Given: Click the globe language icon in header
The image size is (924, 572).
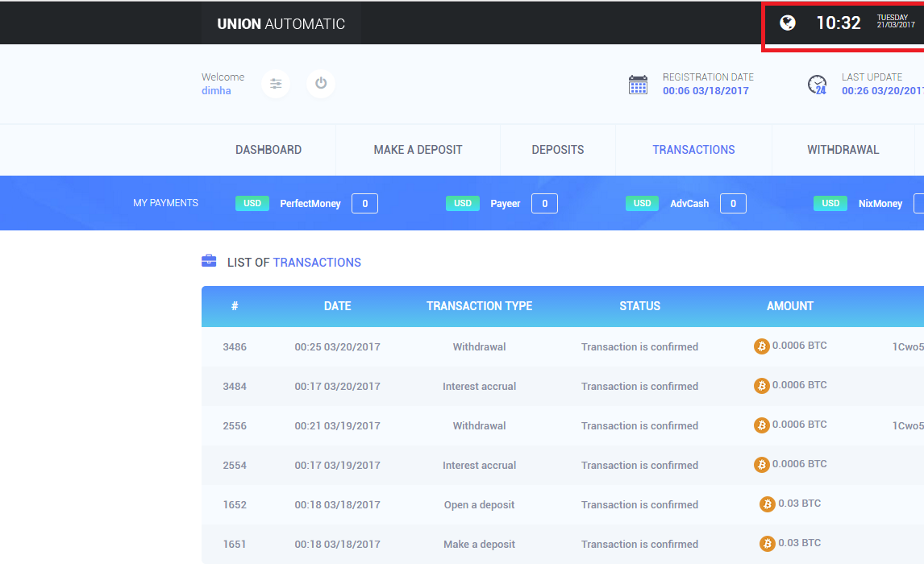Looking at the screenshot, I should coord(788,23).
